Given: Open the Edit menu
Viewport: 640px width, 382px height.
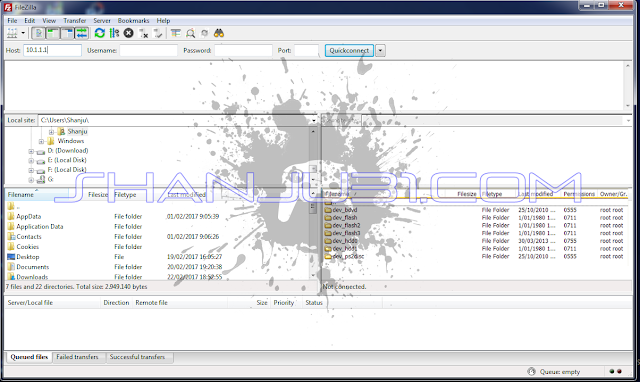Looking at the screenshot, I should coord(29,20).
